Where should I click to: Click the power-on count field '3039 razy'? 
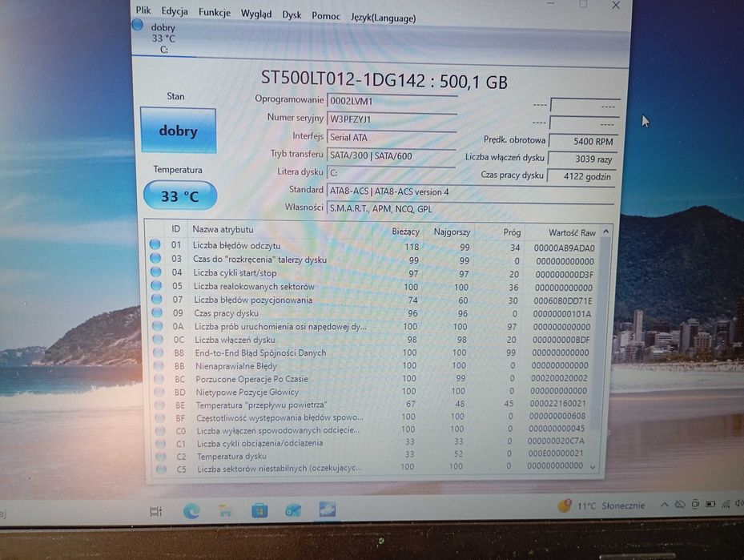(582, 159)
